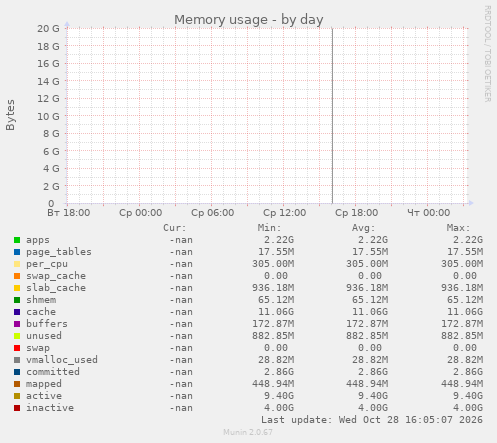Click the committed navy swatch
This screenshot has height=443, width=497.
point(17,372)
